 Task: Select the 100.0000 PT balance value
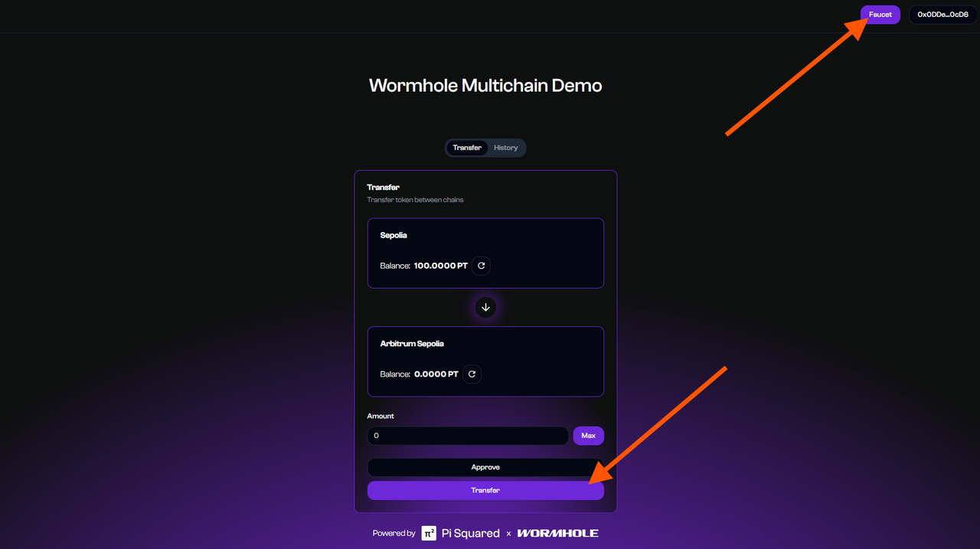(441, 266)
